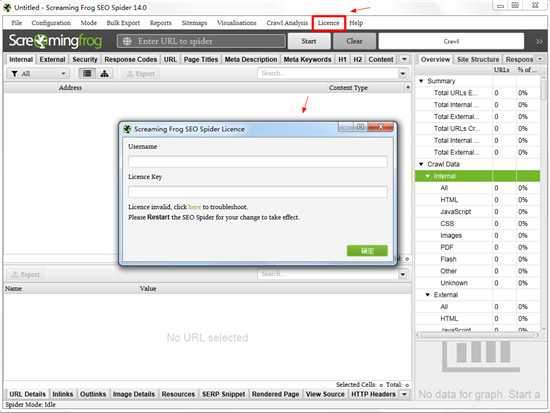Open the All filter dropdown
The height and width of the screenshot is (413, 550).
coord(39,74)
